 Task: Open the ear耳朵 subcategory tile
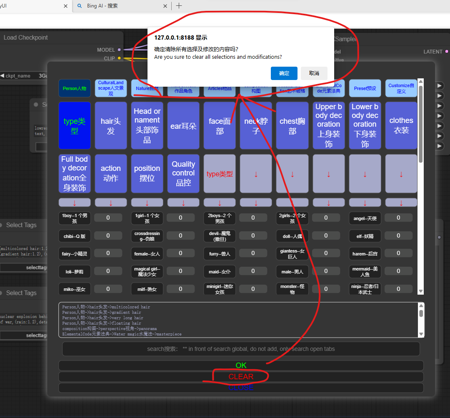point(183,126)
